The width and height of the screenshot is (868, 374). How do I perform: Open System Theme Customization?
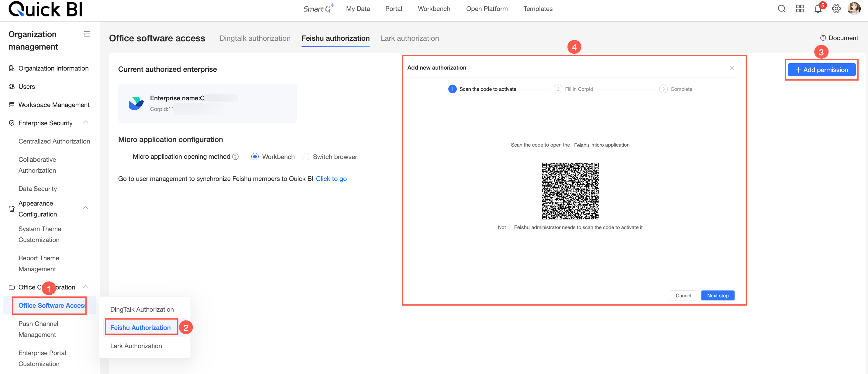point(40,234)
